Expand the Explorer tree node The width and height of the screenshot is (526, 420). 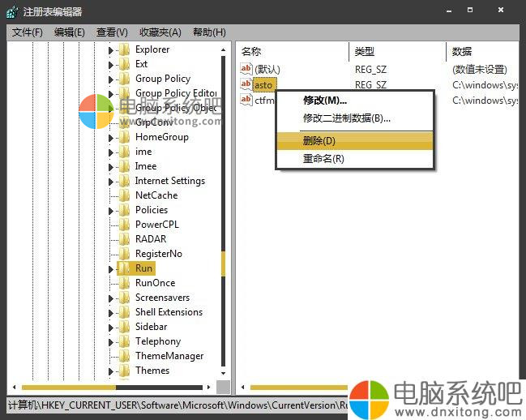(x=111, y=50)
